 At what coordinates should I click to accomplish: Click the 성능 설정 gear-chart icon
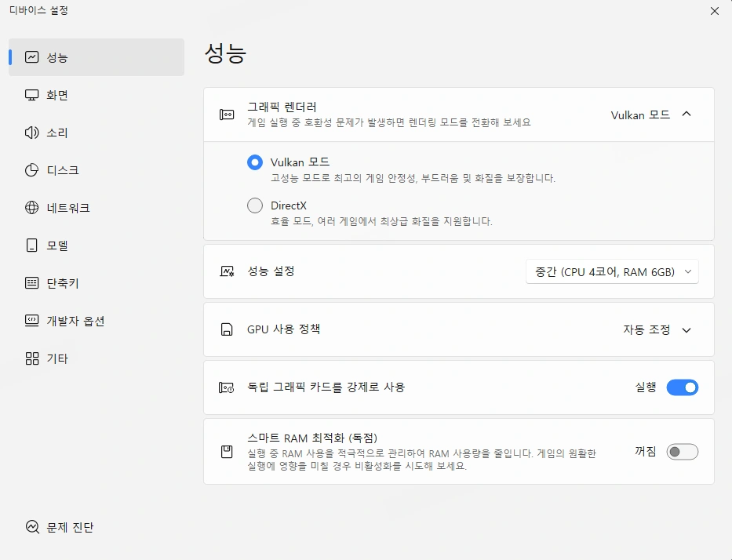[x=227, y=271]
